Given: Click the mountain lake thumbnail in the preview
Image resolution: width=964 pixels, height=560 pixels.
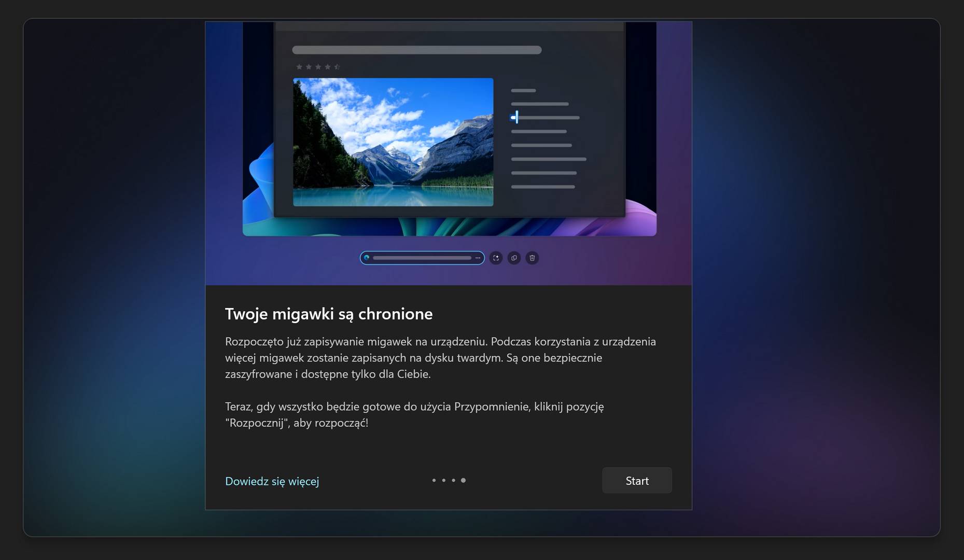Looking at the screenshot, I should pos(393,143).
